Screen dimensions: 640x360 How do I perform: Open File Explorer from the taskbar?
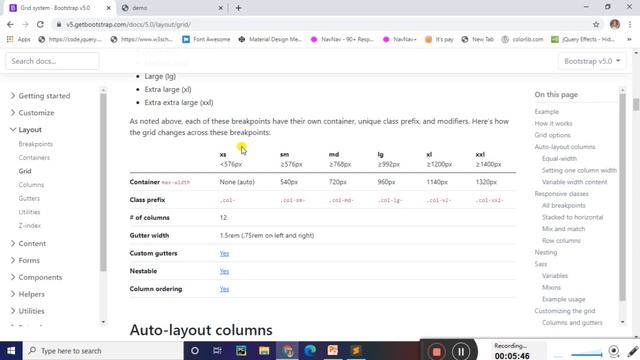[264, 351]
